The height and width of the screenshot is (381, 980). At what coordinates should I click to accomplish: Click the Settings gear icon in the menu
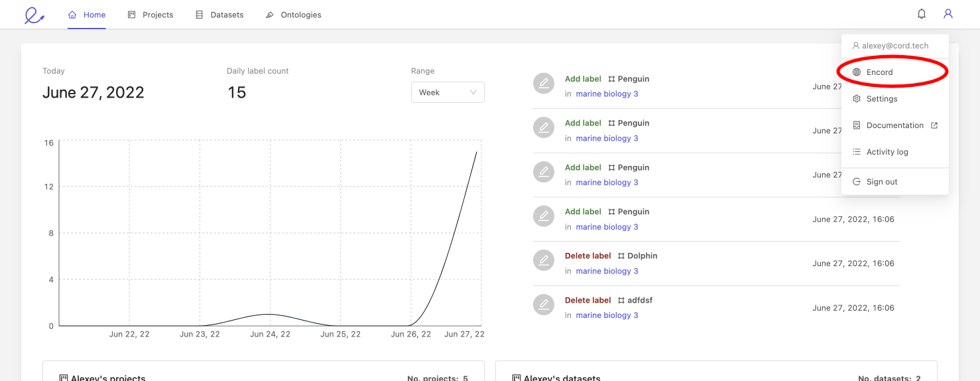click(x=857, y=99)
